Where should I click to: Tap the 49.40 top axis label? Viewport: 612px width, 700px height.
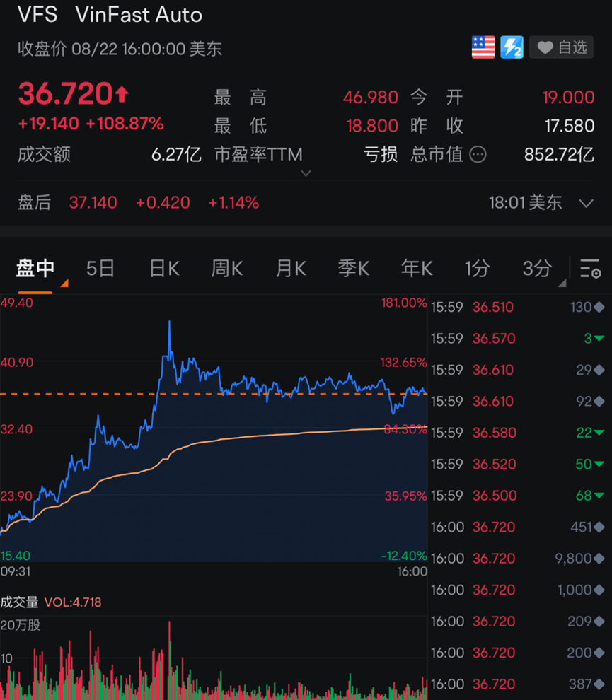pyautogui.click(x=16, y=303)
